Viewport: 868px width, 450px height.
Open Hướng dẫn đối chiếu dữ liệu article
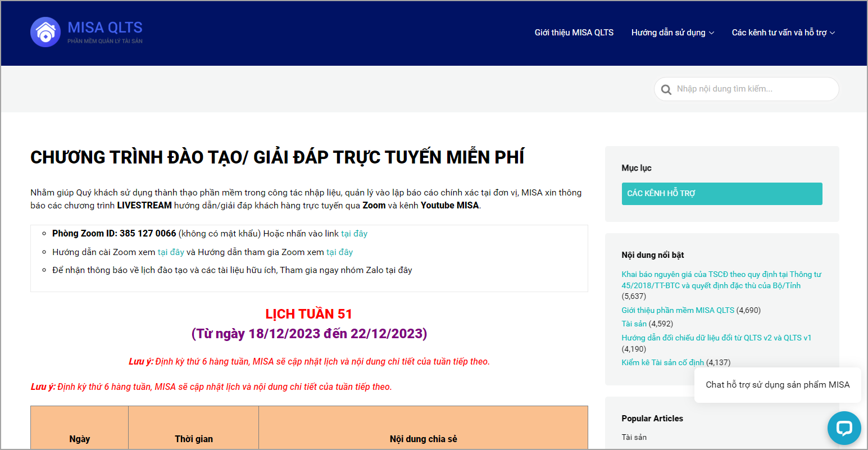click(716, 338)
